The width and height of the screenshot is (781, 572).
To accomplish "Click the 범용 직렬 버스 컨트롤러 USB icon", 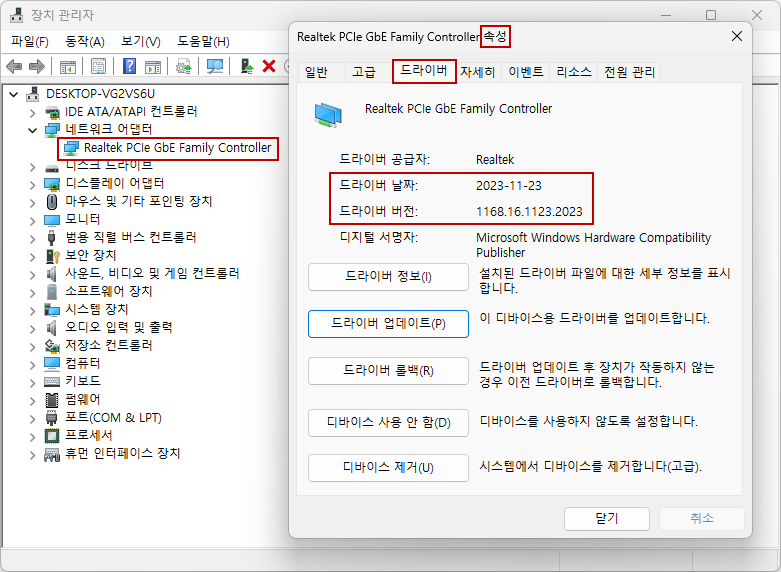I will (x=51, y=238).
